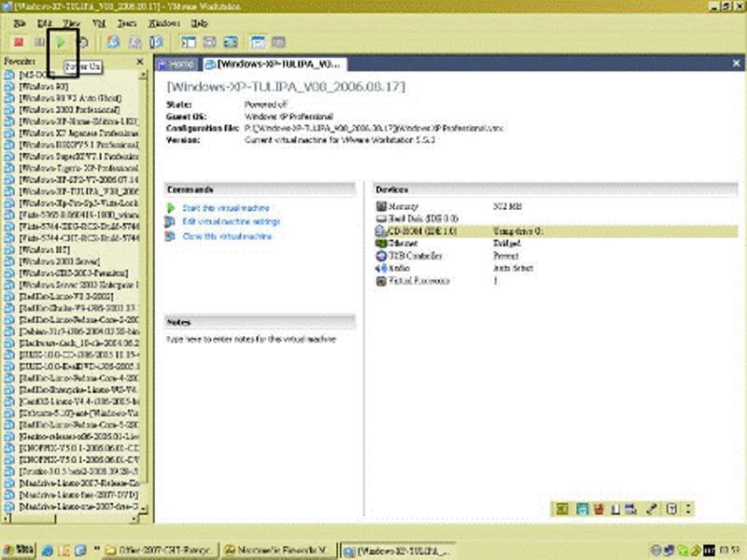Toggle the Favorites sidebar toolbar icon
The image size is (747, 560).
click(x=189, y=42)
